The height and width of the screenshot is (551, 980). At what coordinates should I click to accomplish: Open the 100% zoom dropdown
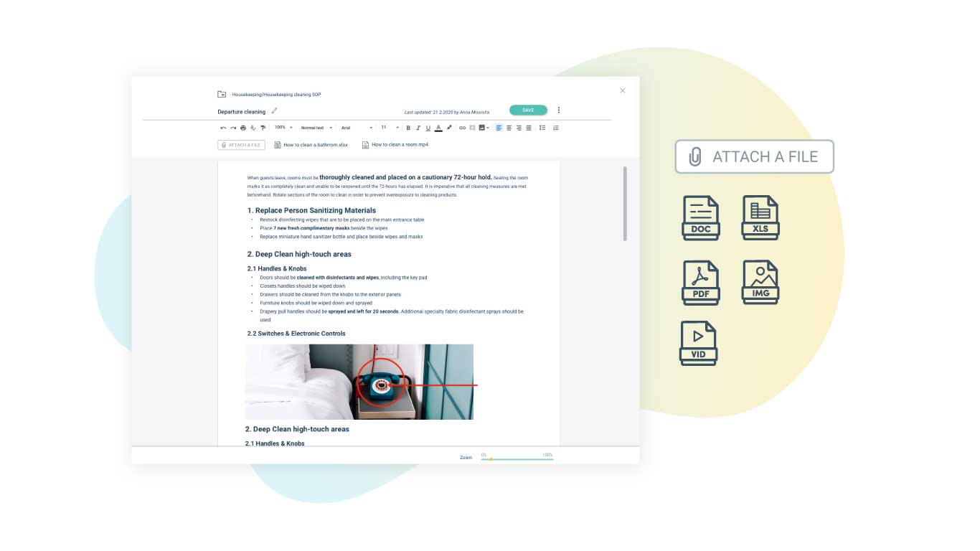pos(283,128)
